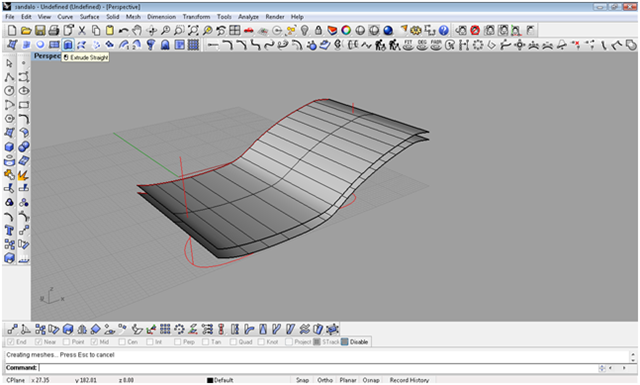Pick the Circle tool in left toolbar
This screenshot has height=385, width=640.
pyautogui.click(x=9, y=91)
